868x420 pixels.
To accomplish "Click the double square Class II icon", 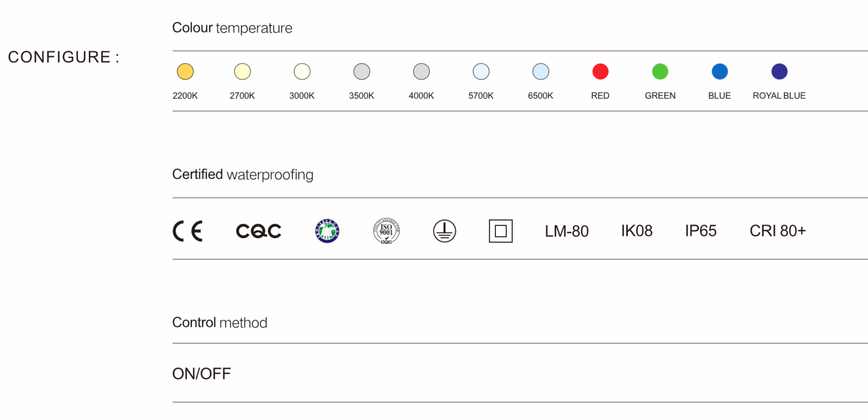I will click(x=500, y=231).
